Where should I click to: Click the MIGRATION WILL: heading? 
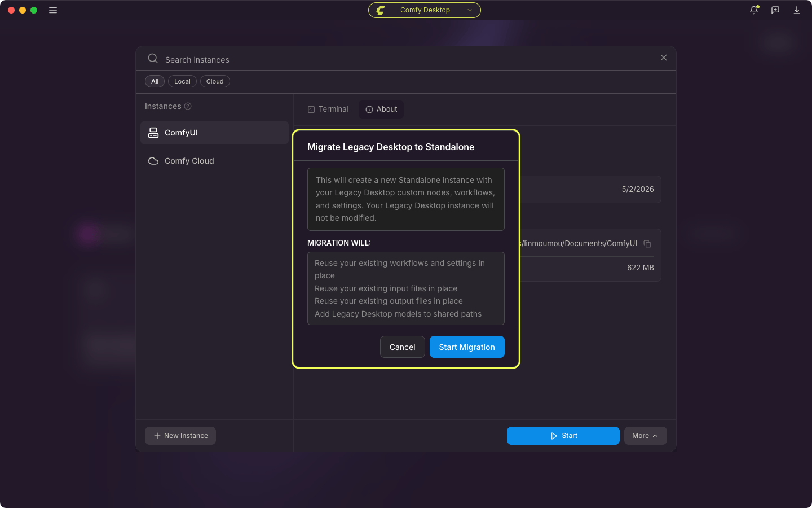point(339,243)
